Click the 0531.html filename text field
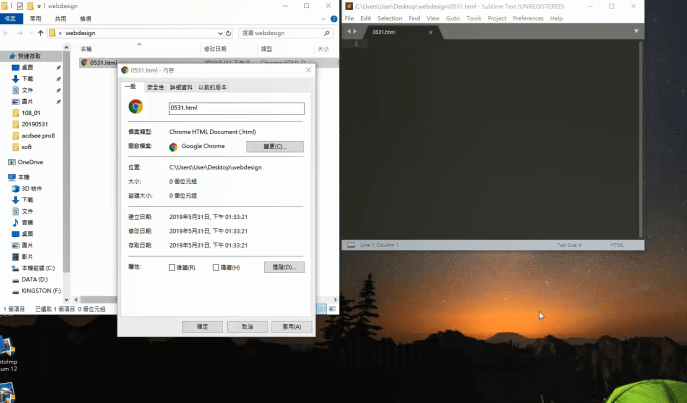This screenshot has width=687, height=403. [x=234, y=107]
